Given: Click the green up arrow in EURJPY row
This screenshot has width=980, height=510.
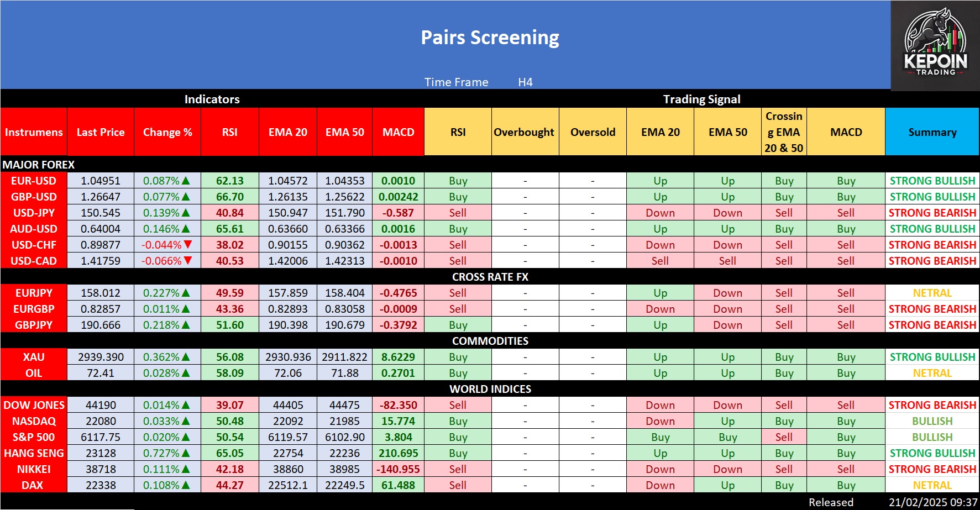Looking at the screenshot, I should 186,293.
